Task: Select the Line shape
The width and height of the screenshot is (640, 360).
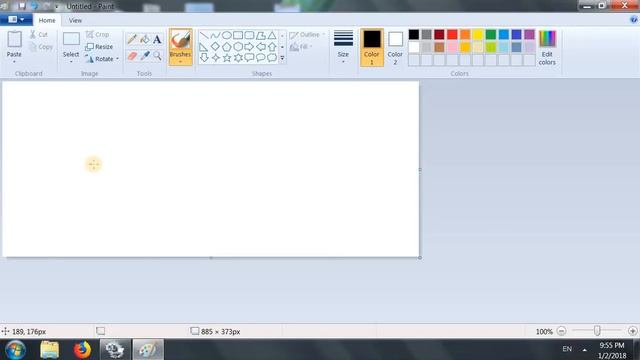Action: (x=204, y=36)
